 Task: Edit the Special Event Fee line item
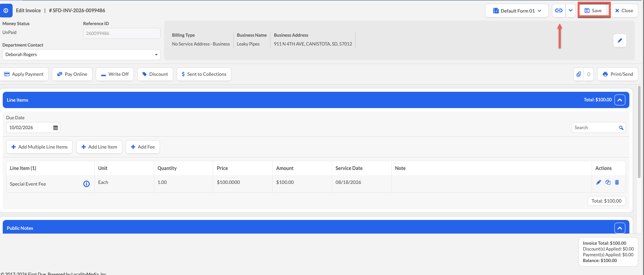coord(599,182)
